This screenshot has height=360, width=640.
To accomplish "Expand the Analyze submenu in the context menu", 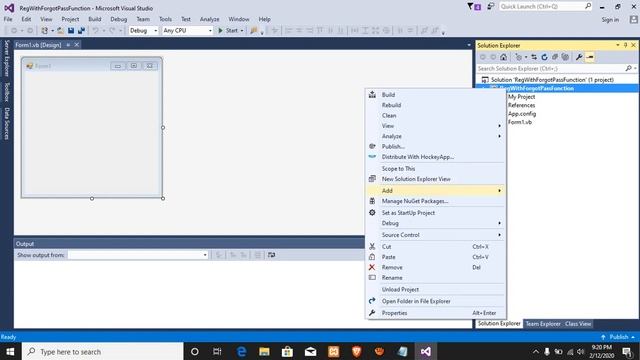I will tap(436, 136).
